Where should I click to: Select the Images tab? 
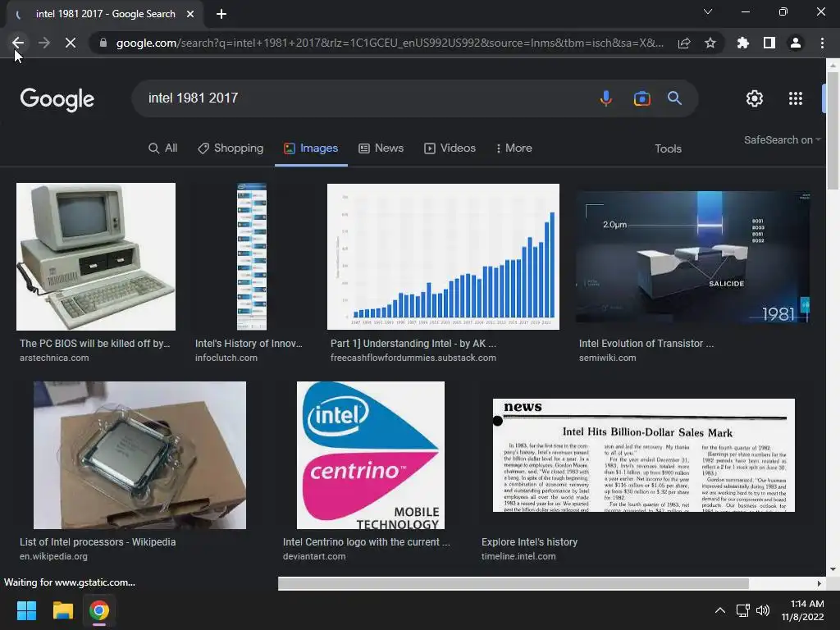[311, 148]
